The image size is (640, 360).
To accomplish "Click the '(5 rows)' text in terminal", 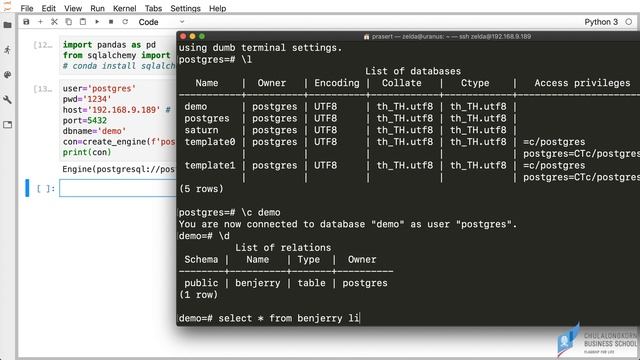I will [x=201, y=189].
